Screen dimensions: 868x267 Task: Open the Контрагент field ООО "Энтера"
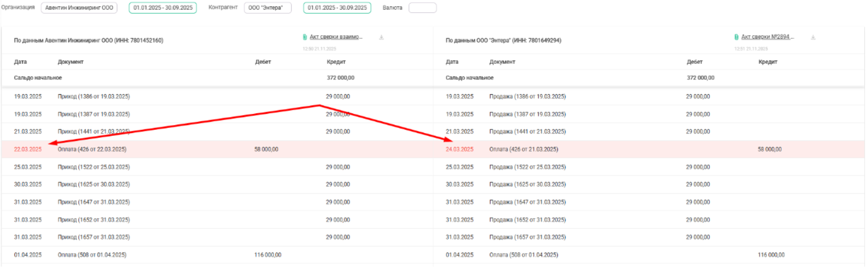coord(268,8)
